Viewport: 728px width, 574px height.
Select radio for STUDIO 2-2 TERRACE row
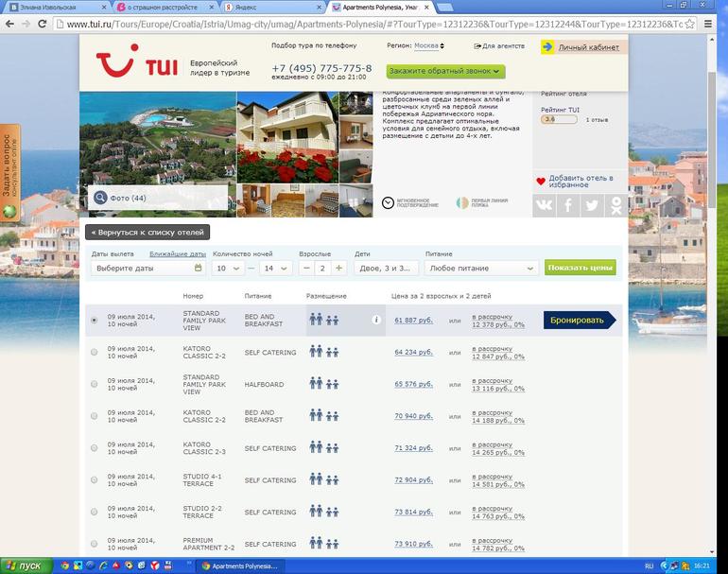click(x=95, y=512)
